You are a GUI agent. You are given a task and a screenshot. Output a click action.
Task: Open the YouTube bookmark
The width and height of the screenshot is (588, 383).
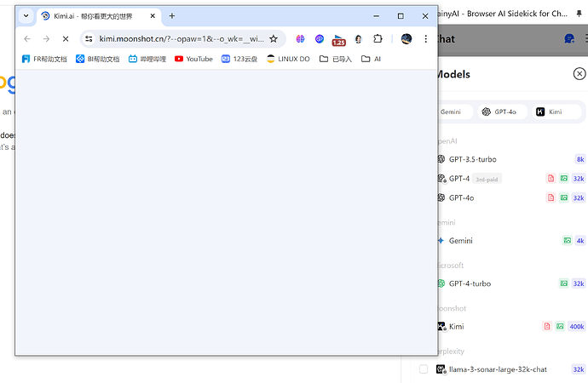193,59
